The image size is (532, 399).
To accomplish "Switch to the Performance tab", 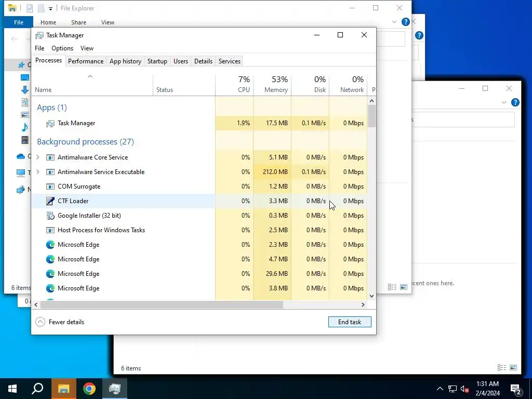I will [x=86, y=61].
